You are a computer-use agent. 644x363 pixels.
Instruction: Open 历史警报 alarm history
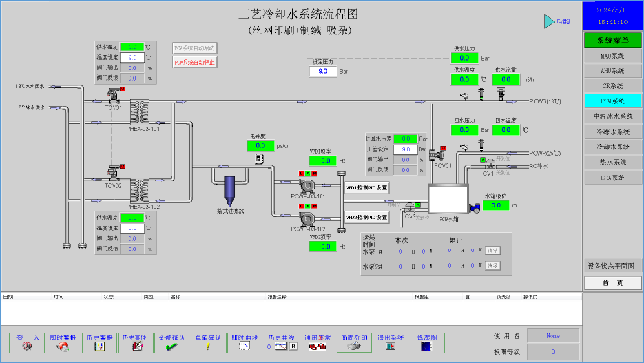(x=99, y=343)
